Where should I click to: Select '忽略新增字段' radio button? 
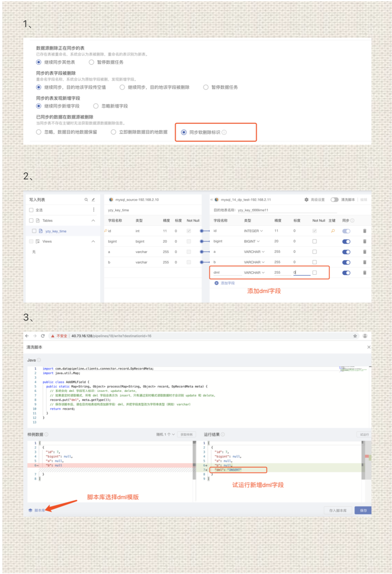click(96, 106)
